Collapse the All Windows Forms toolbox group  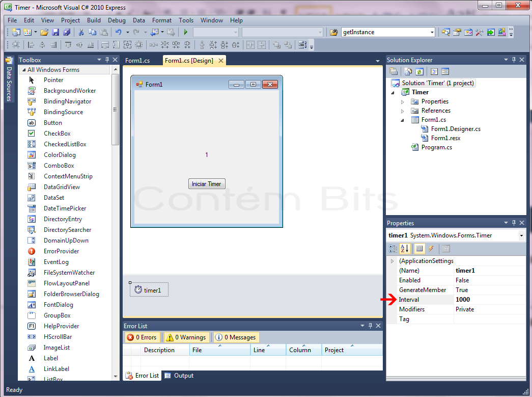[24, 70]
